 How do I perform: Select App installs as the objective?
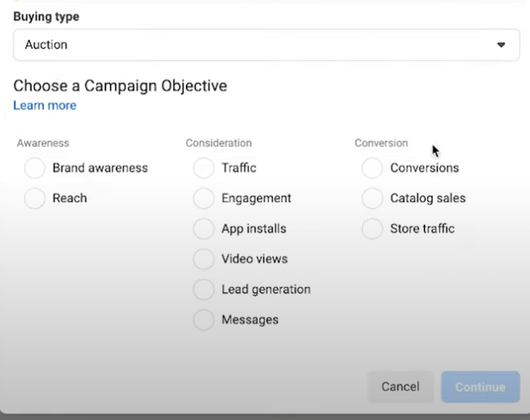point(204,229)
